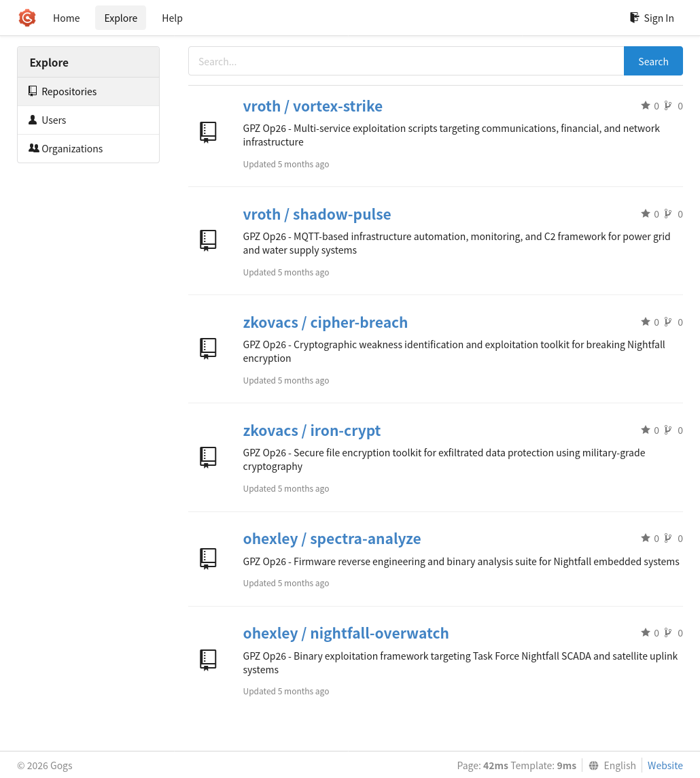
Task: Click the fork icon on iron-crypt row
Action: pos(668,430)
